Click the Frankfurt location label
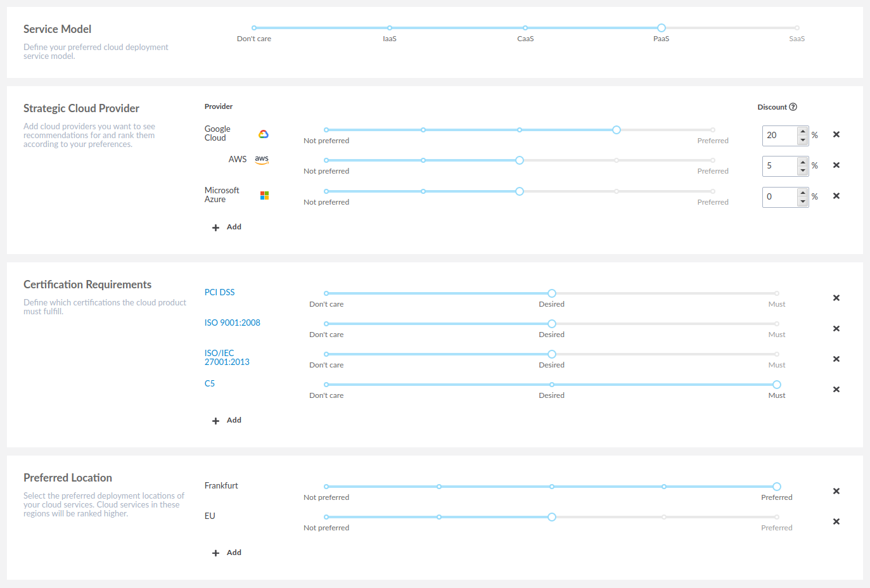The height and width of the screenshot is (588, 870). [x=221, y=485]
